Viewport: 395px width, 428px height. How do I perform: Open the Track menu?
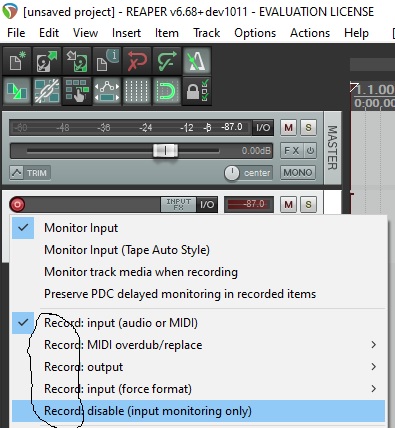(x=207, y=33)
